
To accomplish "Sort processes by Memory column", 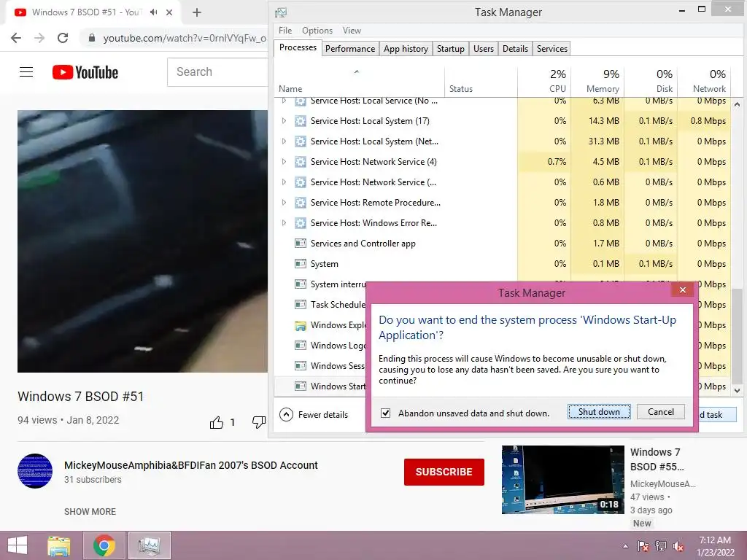I will coord(598,82).
